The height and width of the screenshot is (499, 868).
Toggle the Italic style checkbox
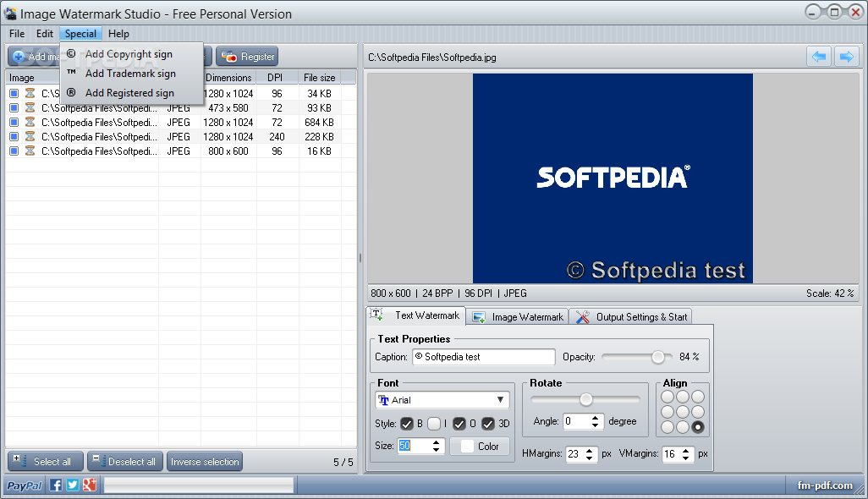pyautogui.click(x=434, y=424)
